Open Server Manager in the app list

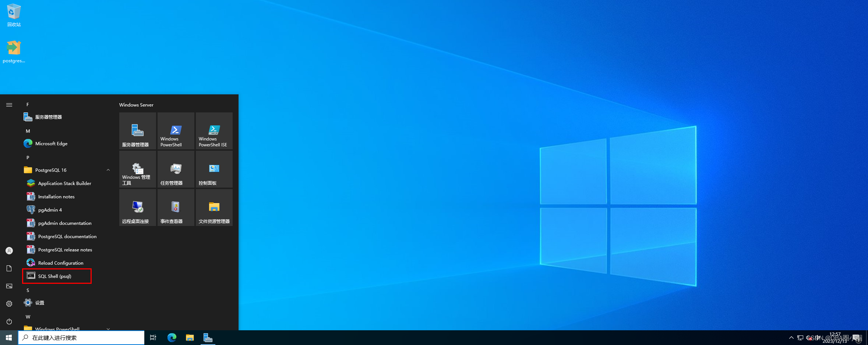pyautogui.click(x=67, y=117)
